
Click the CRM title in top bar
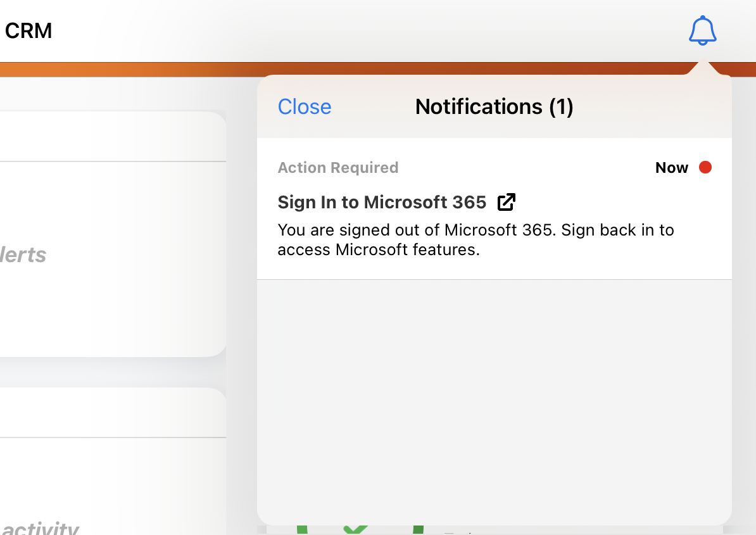28,30
